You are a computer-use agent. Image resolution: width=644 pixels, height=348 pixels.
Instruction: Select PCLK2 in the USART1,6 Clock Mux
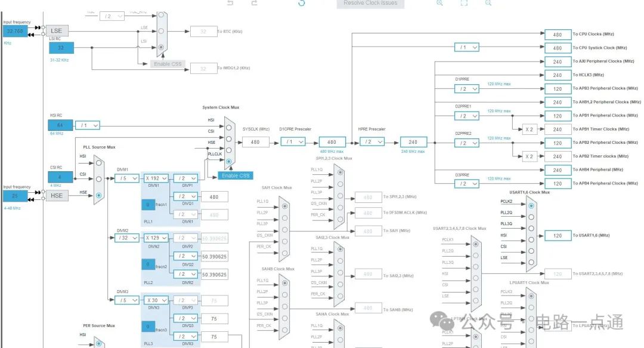(531, 206)
